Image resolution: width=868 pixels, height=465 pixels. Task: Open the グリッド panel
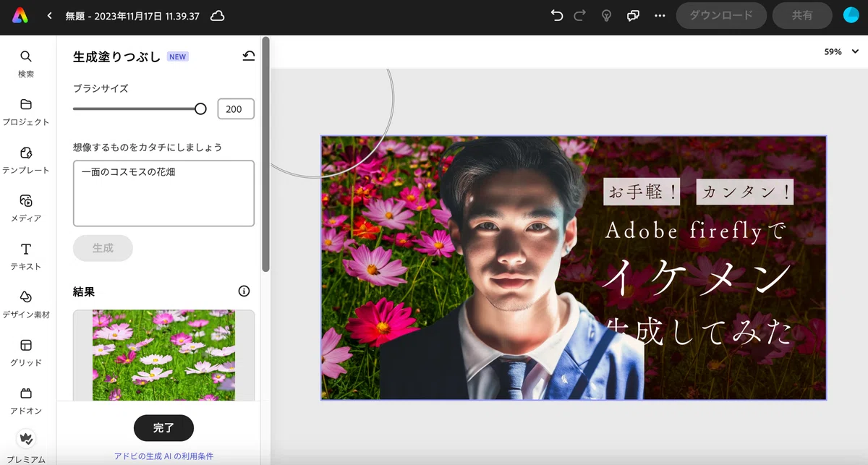[26, 353]
